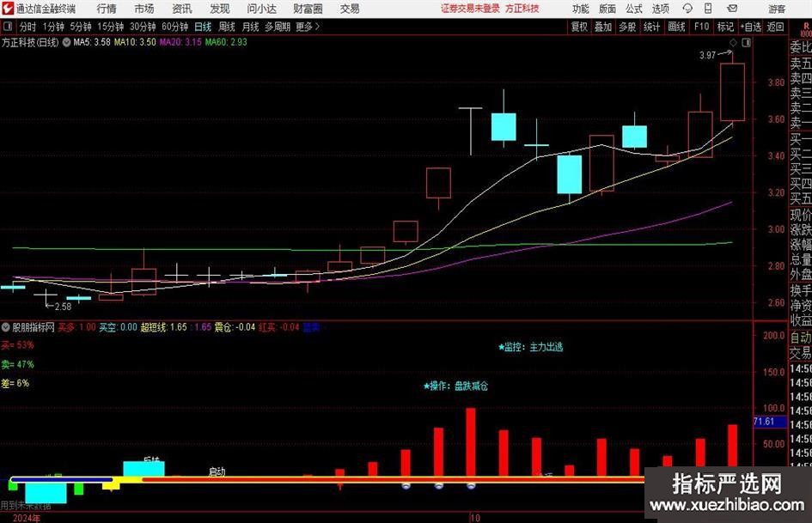Screen dimensions: 812x523
Task: Switch to the 5分钟 period tab
Action: (x=80, y=27)
